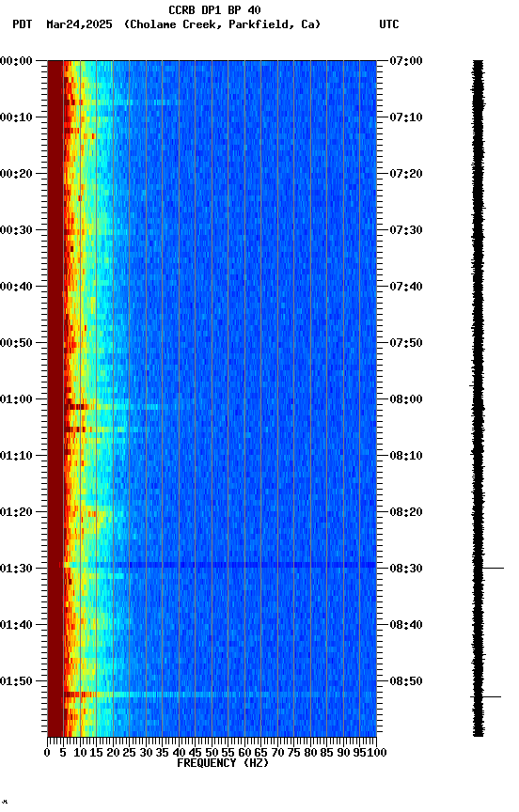
Task: Click the PDT time label '00:30'
Action: pos(16,230)
